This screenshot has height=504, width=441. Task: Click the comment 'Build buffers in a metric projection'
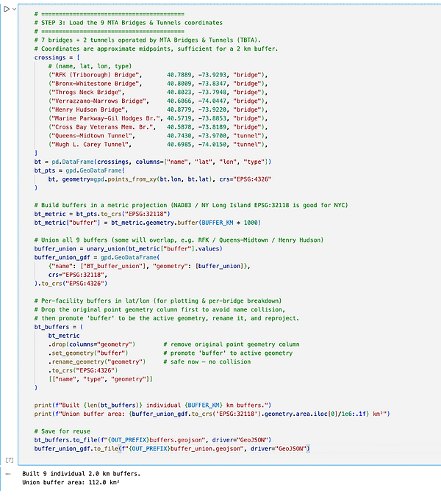(x=191, y=205)
